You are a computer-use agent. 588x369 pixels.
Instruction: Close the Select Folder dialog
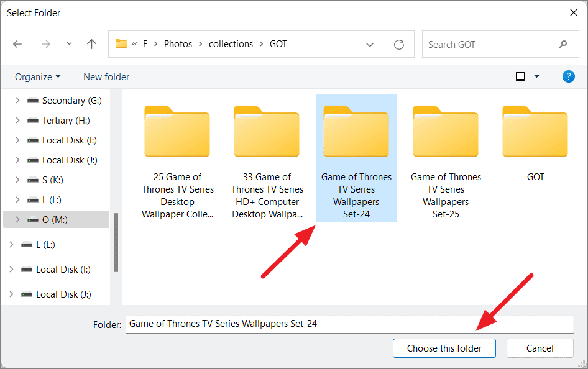573,13
